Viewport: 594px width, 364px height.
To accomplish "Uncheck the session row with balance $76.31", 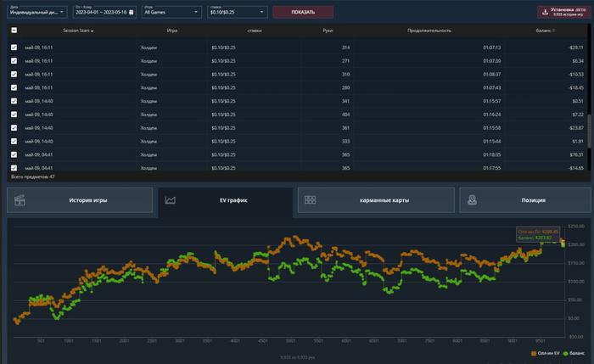I will (14, 154).
